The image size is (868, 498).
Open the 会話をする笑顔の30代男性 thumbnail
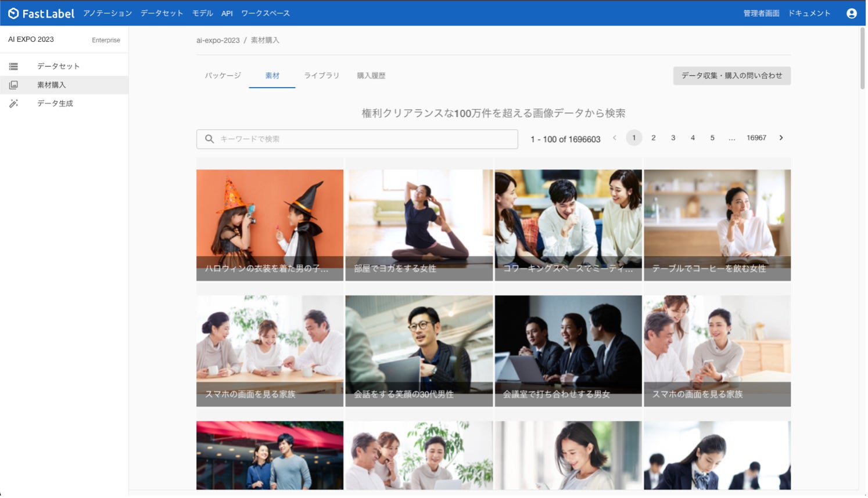pyautogui.click(x=420, y=352)
